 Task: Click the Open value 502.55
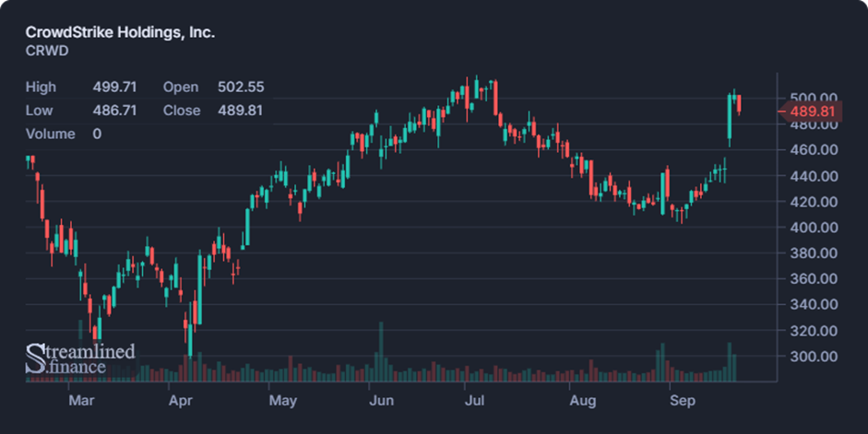click(241, 88)
